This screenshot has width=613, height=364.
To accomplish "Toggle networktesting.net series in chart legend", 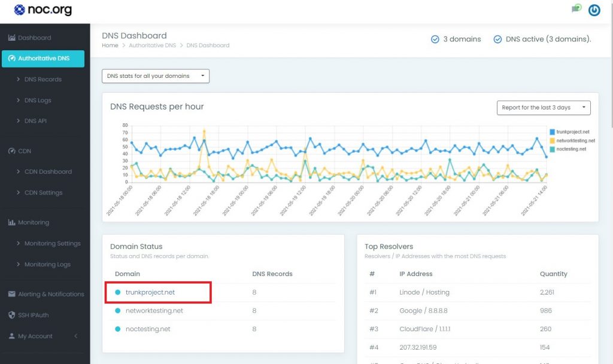I will click(x=572, y=140).
